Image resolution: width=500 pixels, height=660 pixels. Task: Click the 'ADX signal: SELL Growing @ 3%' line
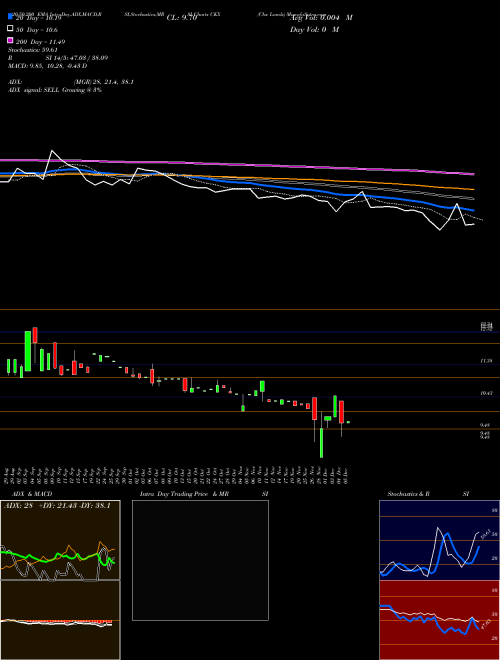55,90
